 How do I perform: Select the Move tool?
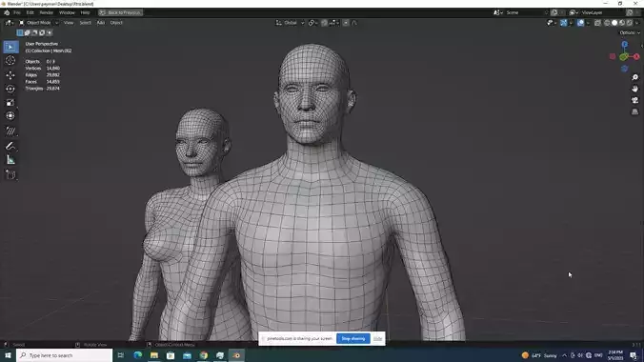coord(10,75)
